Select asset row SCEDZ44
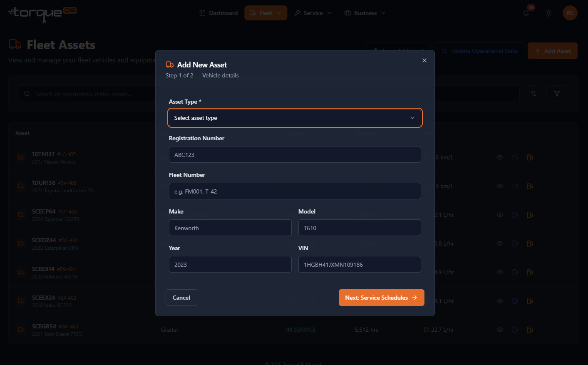The width and height of the screenshot is (588, 365). (x=293, y=243)
